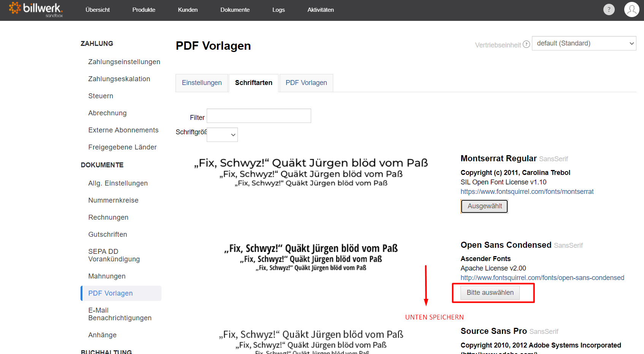Click the billwerk sandbox logo
The image size is (644, 354).
[36, 10]
